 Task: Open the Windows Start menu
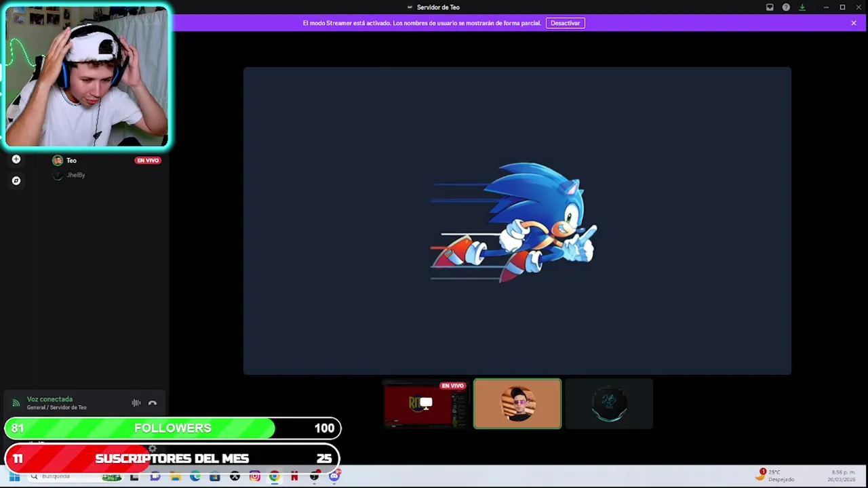tap(14, 476)
